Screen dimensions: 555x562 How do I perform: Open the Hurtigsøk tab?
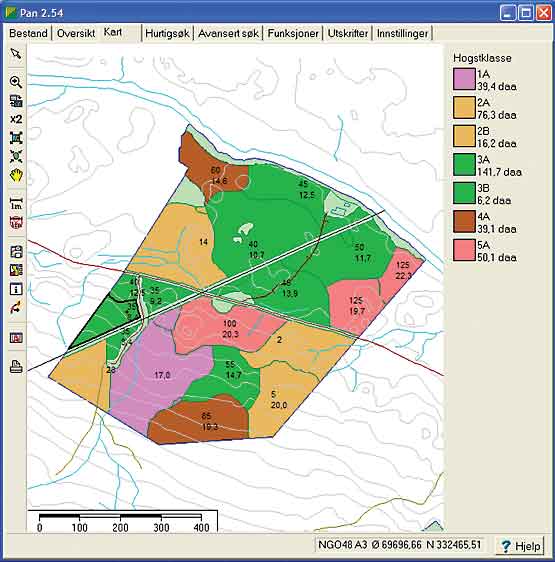point(167,33)
